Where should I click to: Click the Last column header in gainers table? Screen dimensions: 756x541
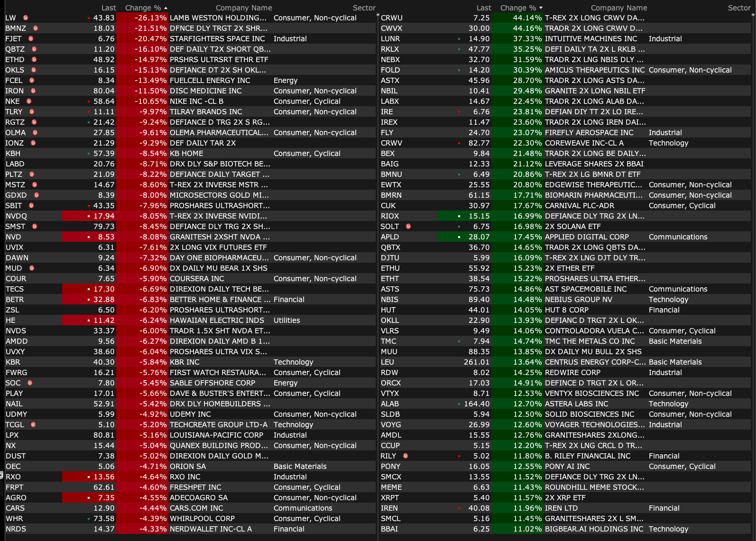point(483,8)
